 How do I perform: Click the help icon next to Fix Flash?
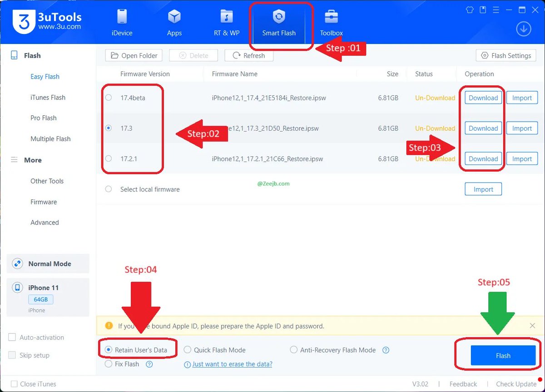(x=149, y=364)
